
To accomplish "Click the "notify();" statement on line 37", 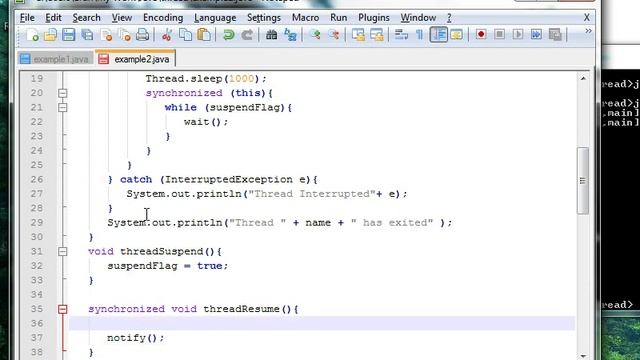I will 136,338.
